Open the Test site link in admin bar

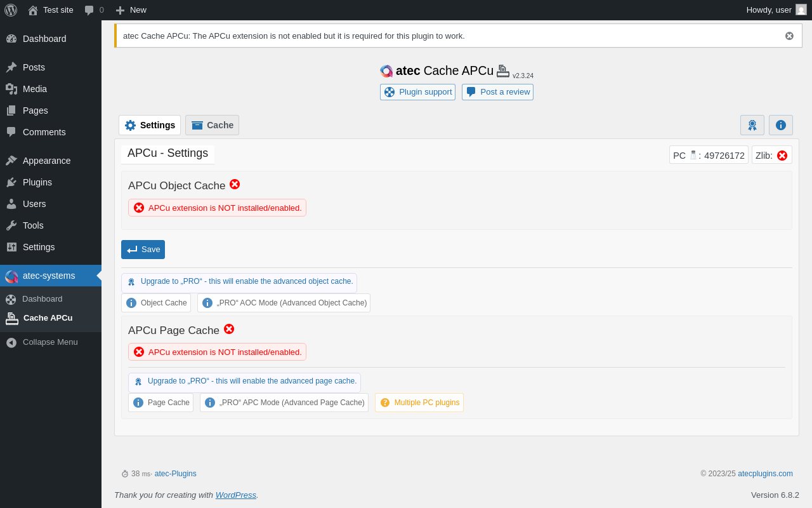pos(51,10)
